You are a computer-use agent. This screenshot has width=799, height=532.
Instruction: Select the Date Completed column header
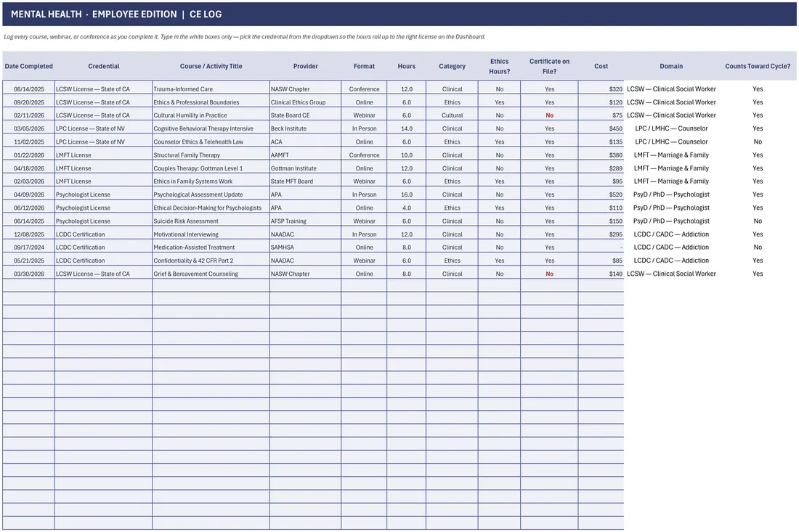pyautogui.click(x=28, y=66)
